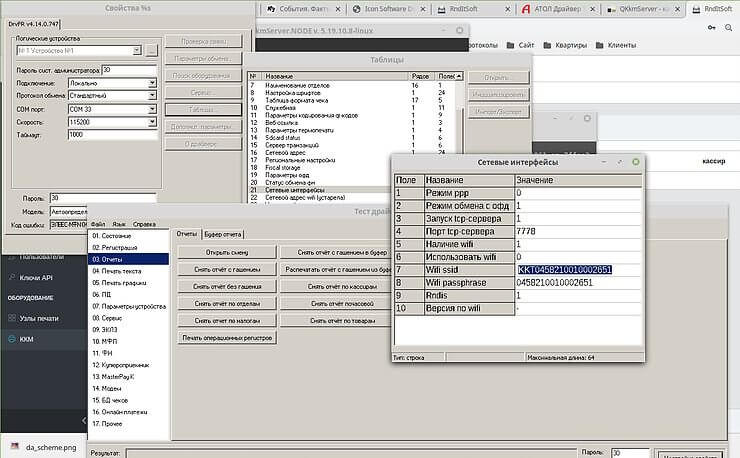This screenshot has width=740, height=458.
Task: Click the ellipsis button beside device dropdown
Action: point(151,51)
